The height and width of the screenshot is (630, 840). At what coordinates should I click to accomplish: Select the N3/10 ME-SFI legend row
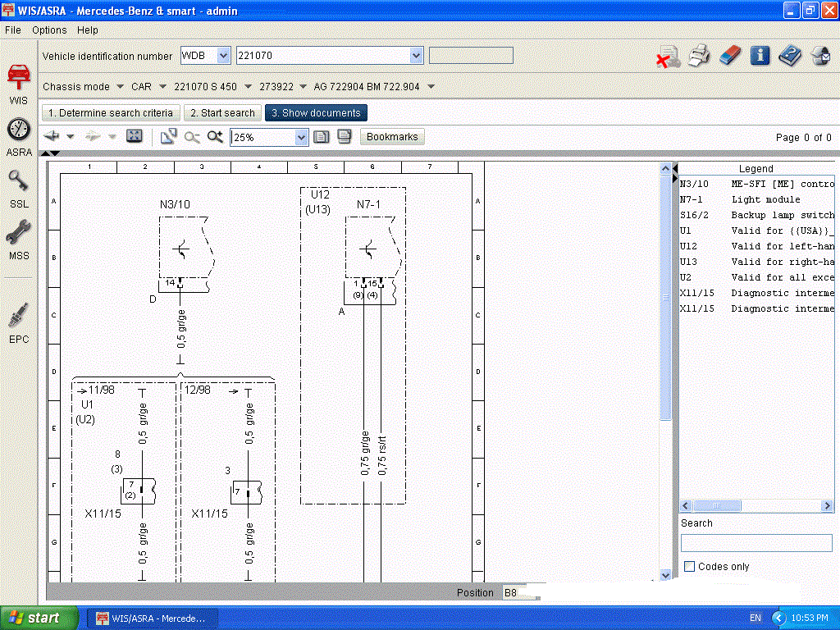(756, 184)
